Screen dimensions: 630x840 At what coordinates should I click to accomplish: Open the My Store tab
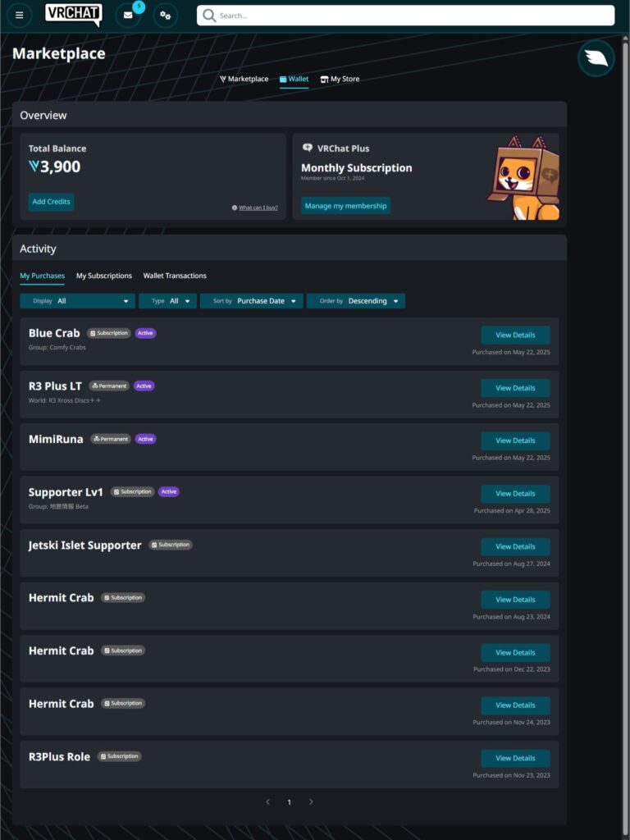[x=340, y=79]
